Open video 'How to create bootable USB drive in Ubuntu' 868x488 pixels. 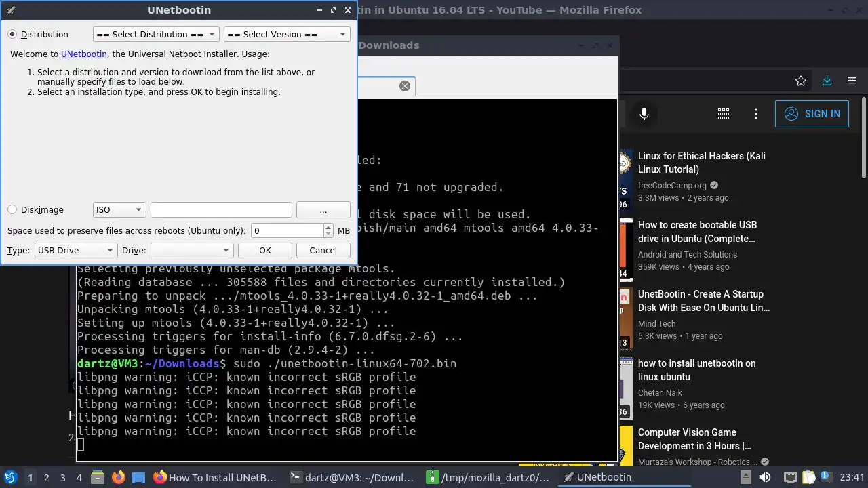click(x=698, y=232)
